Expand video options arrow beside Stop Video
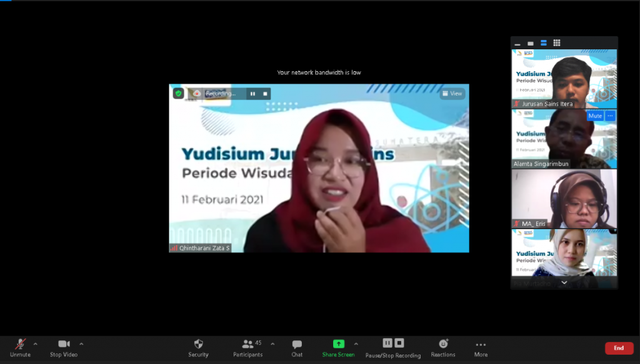This screenshot has width=640, height=364. [81, 343]
